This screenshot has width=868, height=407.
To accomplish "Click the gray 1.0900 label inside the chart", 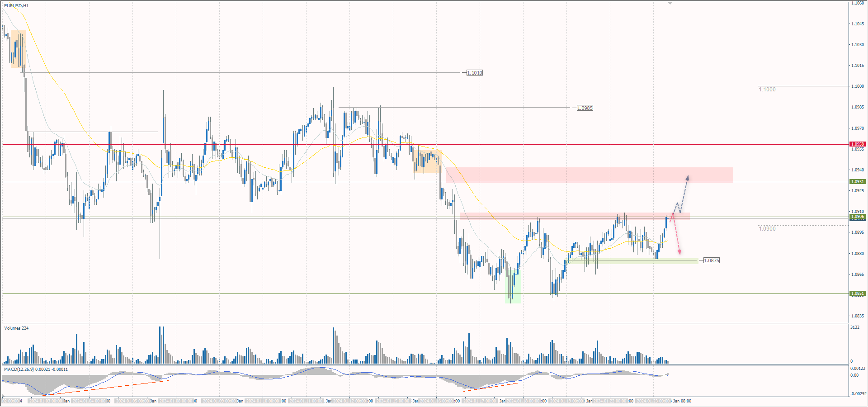I will click(767, 229).
